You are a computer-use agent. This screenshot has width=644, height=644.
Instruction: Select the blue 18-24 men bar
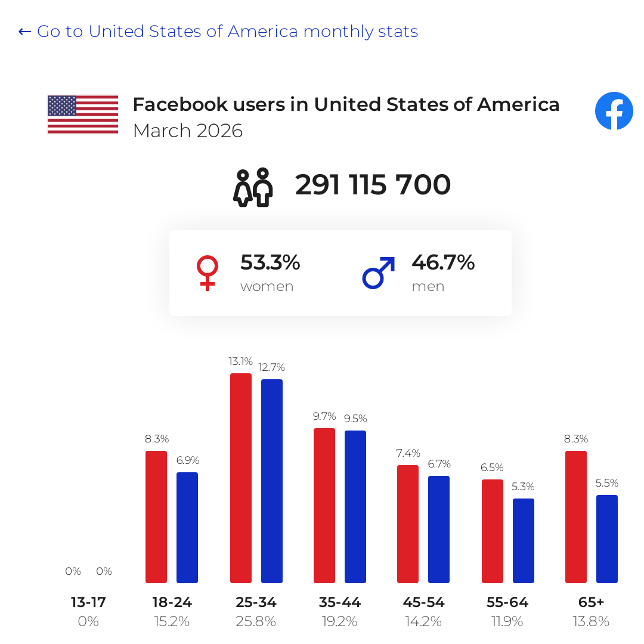(x=187, y=527)
